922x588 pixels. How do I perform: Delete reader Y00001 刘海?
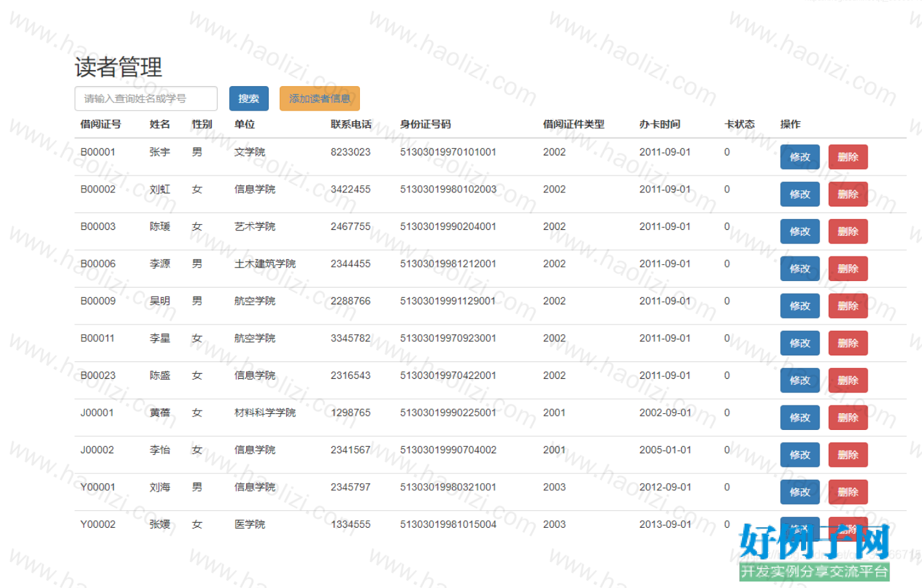pyautogui.click(x=848, y=492)
